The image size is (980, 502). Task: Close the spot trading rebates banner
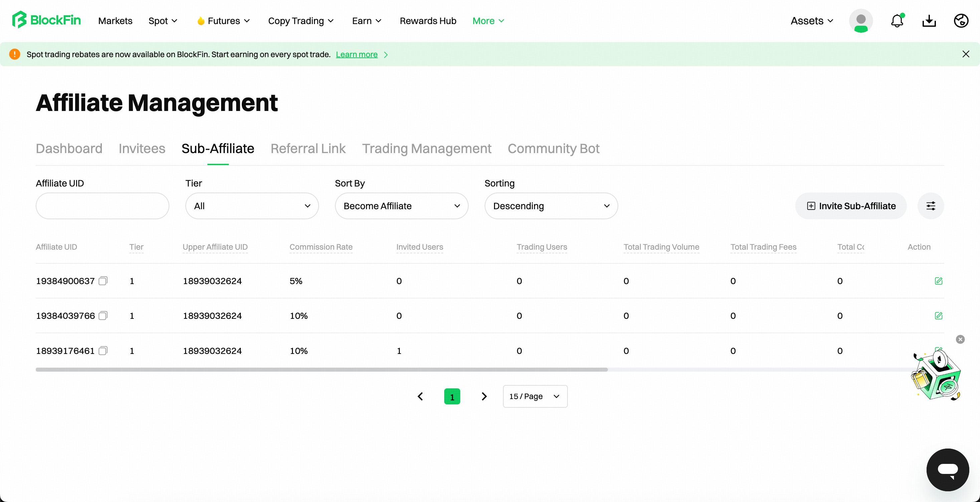[x=966, y=54]
